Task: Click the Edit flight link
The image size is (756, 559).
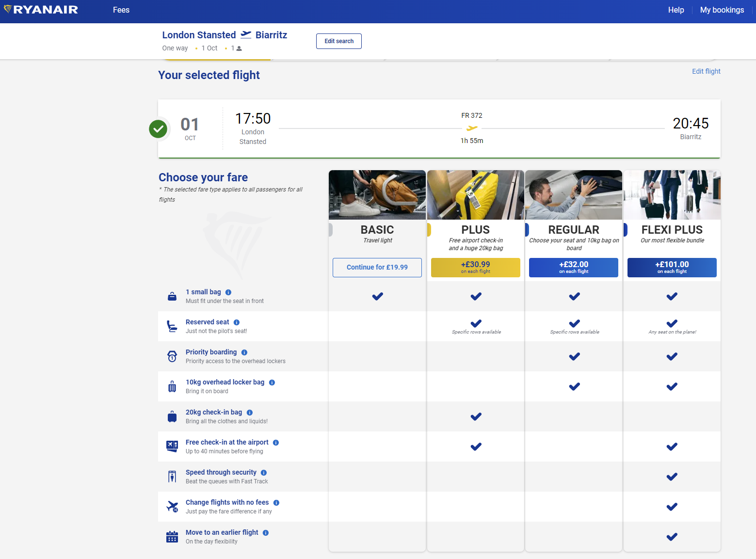Action: (x=706, y=71)
